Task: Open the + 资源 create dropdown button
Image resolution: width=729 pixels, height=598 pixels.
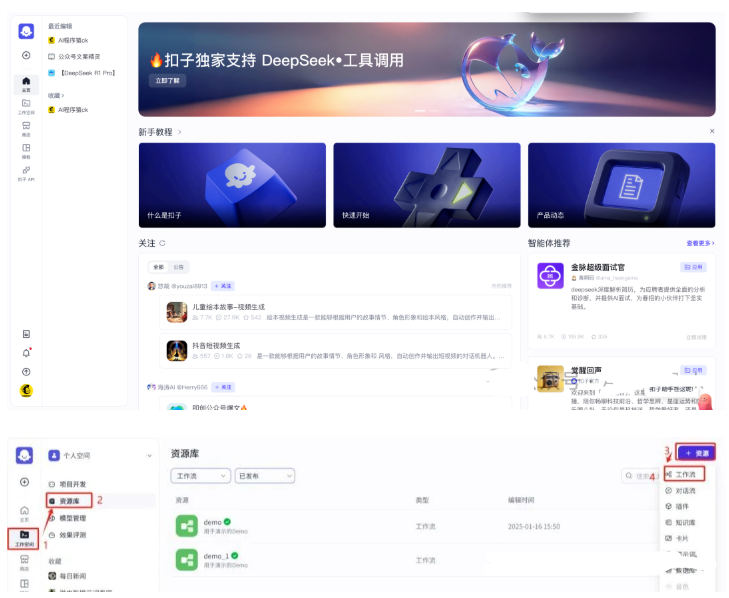Action: pos(696,453)
